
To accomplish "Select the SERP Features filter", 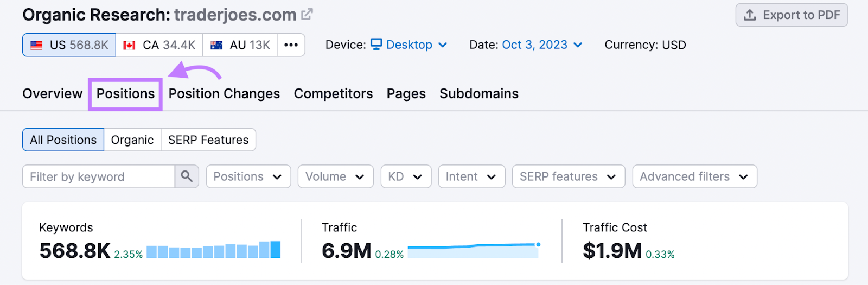I will click(208, 140).
